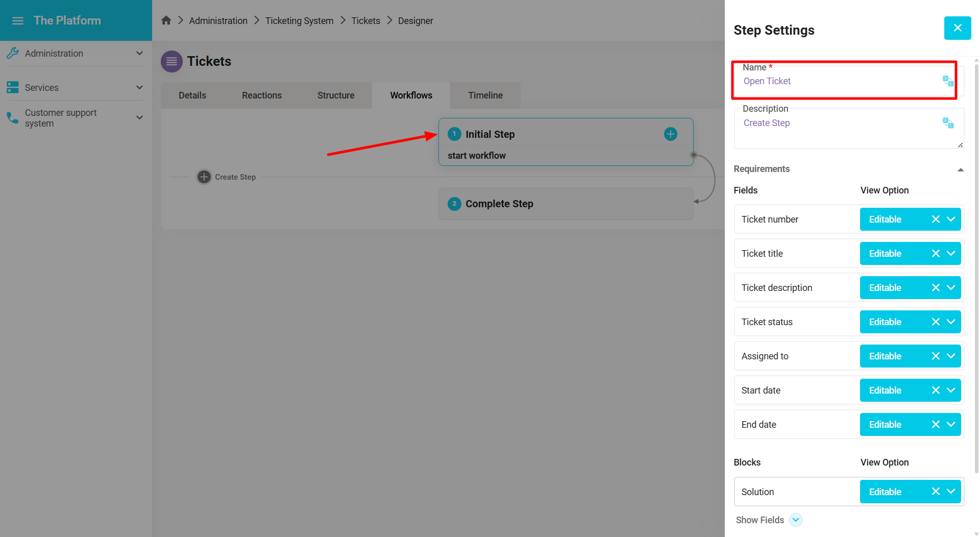Click translate icon in the Name field

point(948,81)
